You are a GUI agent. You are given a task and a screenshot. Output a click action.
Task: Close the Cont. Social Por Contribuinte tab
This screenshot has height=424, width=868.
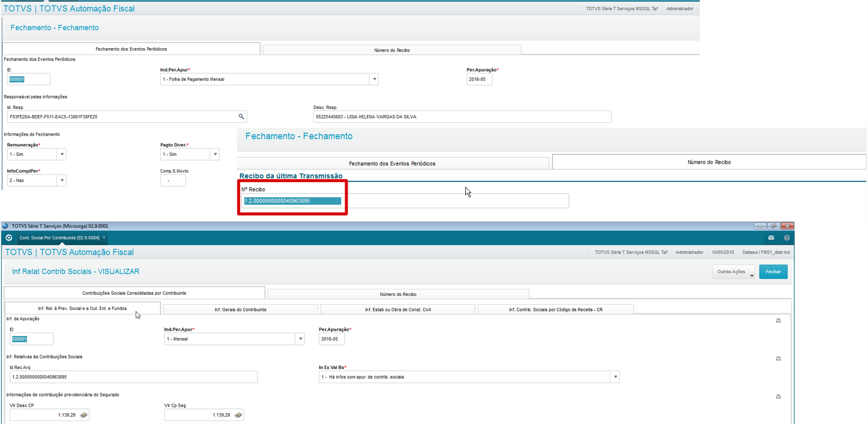(104, 238)
